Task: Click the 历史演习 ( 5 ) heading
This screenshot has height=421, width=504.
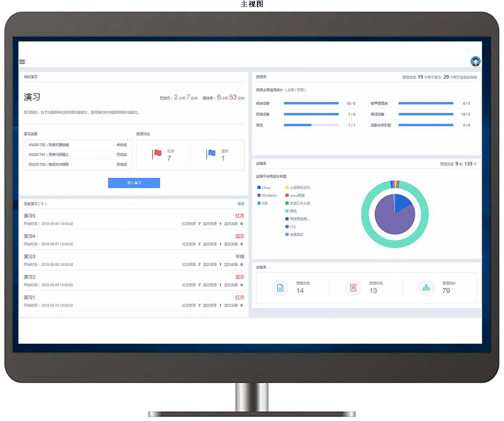Action: (35, 204)
